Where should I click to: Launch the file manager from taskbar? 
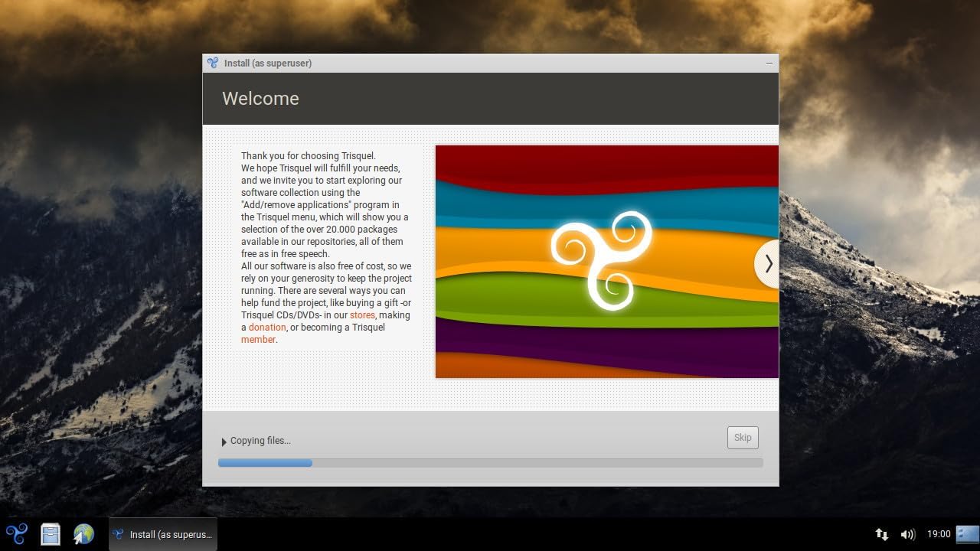(x=51, y=533)
